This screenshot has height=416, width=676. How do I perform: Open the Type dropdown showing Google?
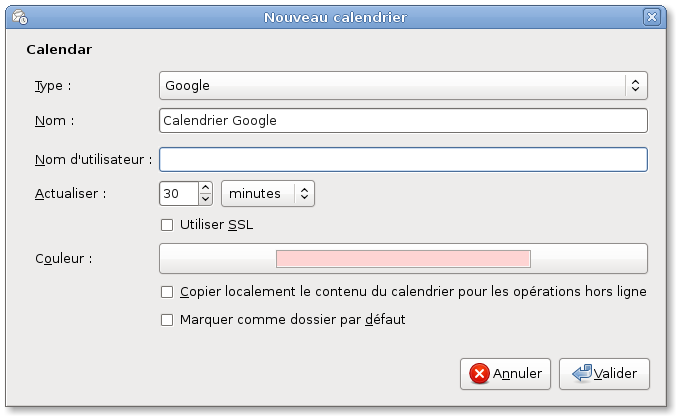tap(403, 85)
